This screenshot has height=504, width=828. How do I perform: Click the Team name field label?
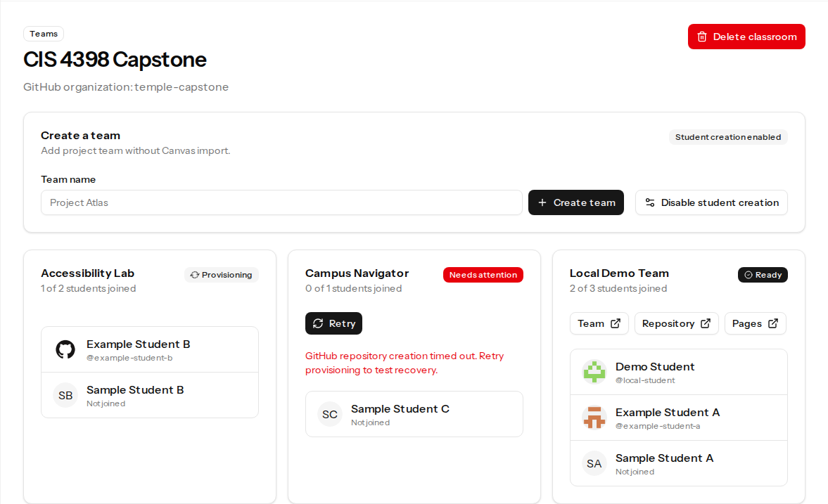[68, 179]
